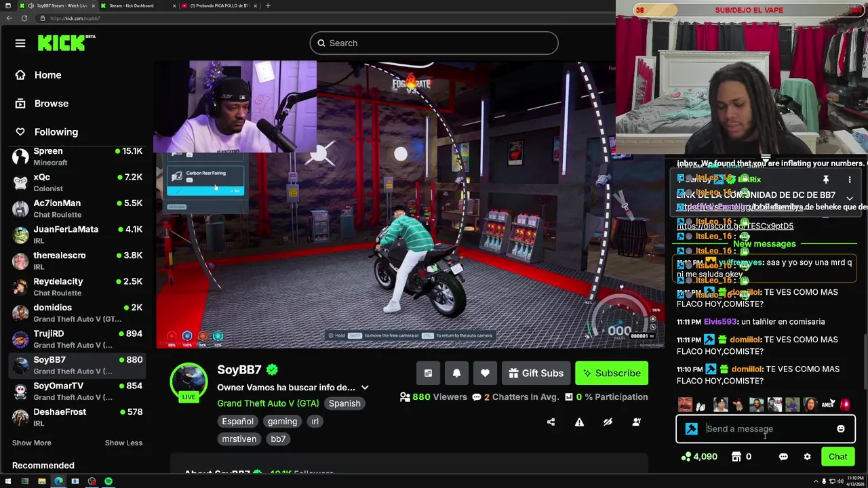Open domidios' GTA stream
868x488 pixels.
point(78,313)
